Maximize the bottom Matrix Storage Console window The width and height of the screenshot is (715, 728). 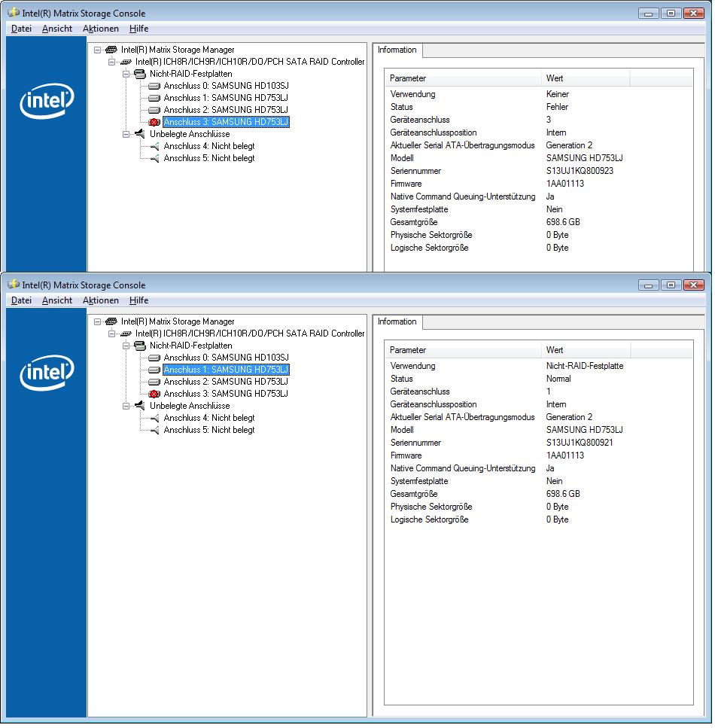click(671, 285)
